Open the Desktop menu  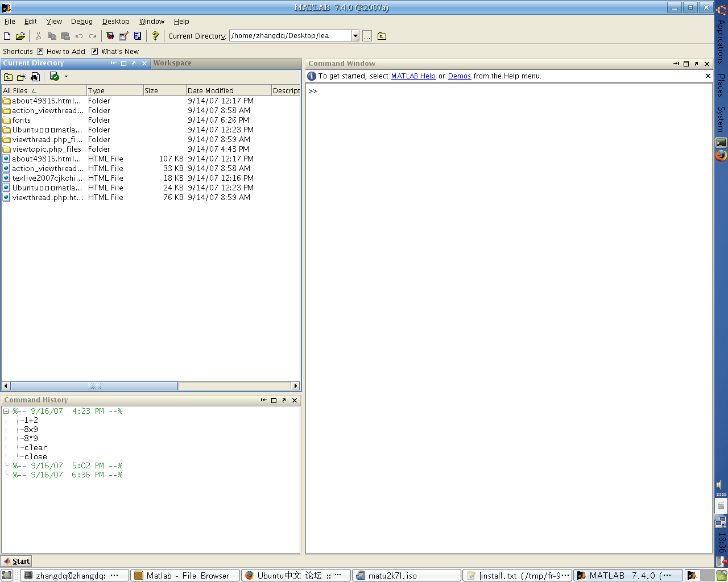click(x=116, y=22)
